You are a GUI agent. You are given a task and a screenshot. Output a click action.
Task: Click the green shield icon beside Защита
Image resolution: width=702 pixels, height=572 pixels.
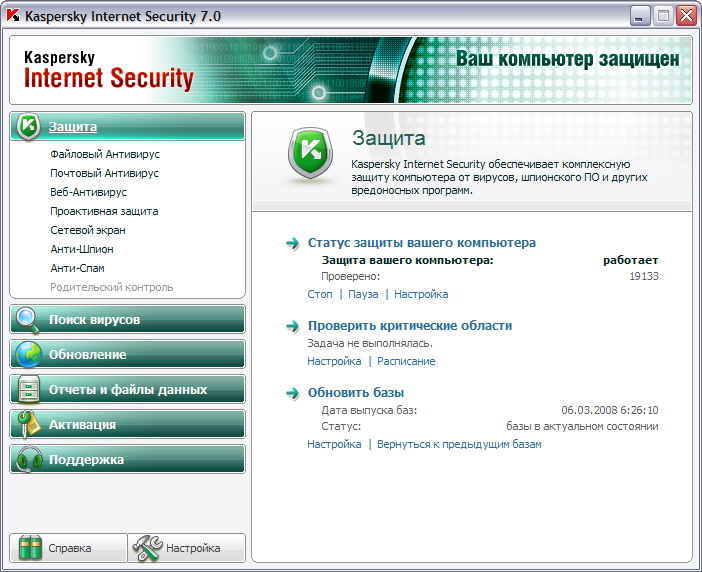(29, 127)
